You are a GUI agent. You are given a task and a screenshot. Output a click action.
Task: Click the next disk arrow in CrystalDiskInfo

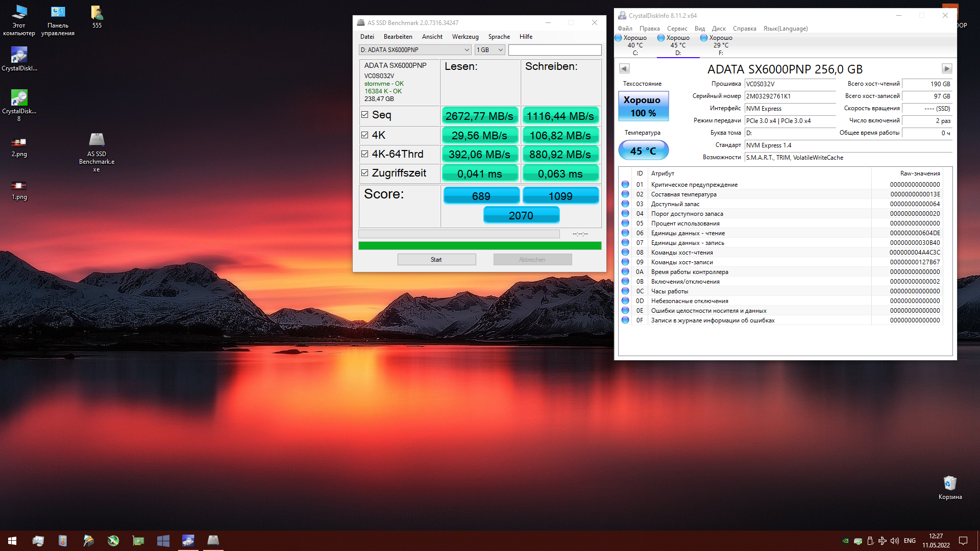coord(947,69)
